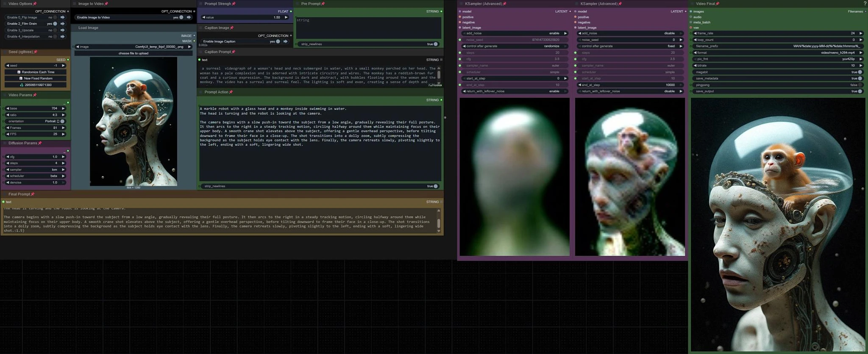The height and width of the screenshot is (354, 868).
Task: Click the pin icon on Caption Image
Action: pos(231,28)
